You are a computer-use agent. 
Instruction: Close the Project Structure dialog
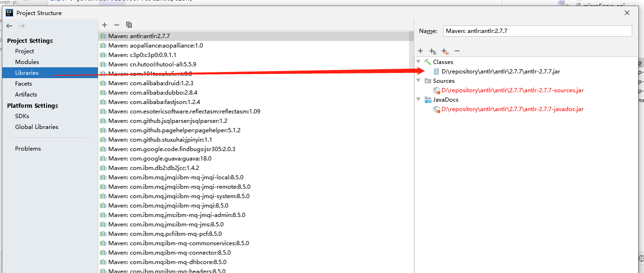pyautogui.click(x=627, y=13)
